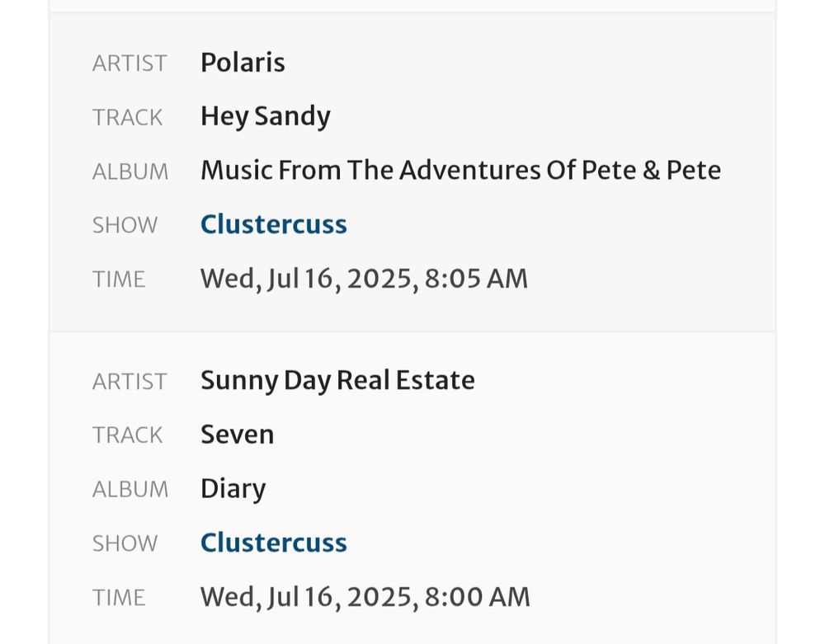Select the album name Diary
The width and height of the screenshot is (825, 644).
(x=233, y=488)
